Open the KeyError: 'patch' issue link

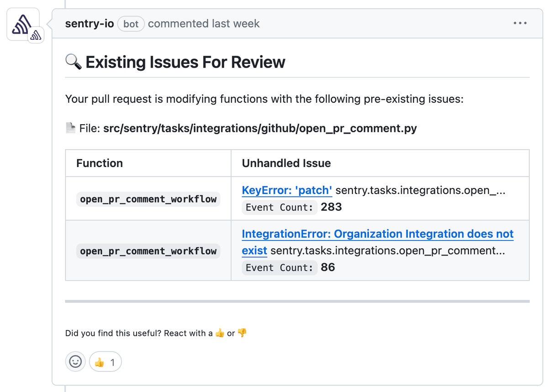click(287, 190)
